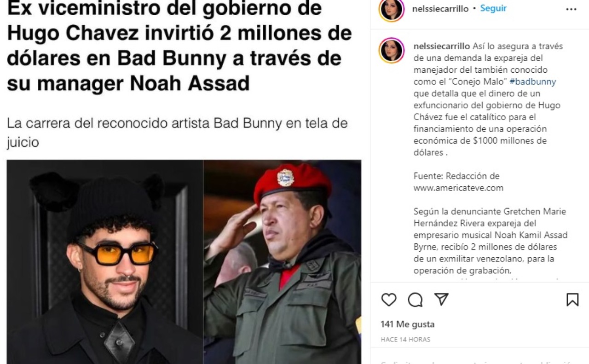Image resolution: width=589 pixels, height=364 pixels.
Task: Save the post with the bookmark icon
Action: tap(572, 300)
